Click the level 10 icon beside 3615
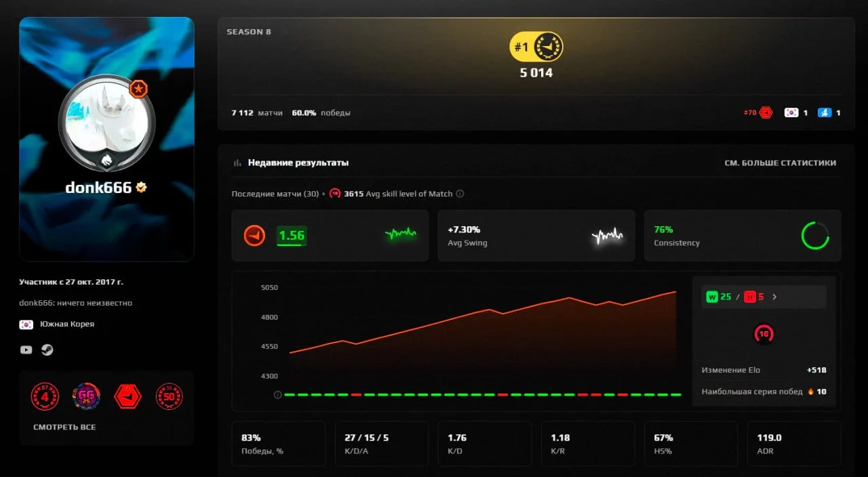The height and width of the screenshot is (477, 868). tap(335, 194)
